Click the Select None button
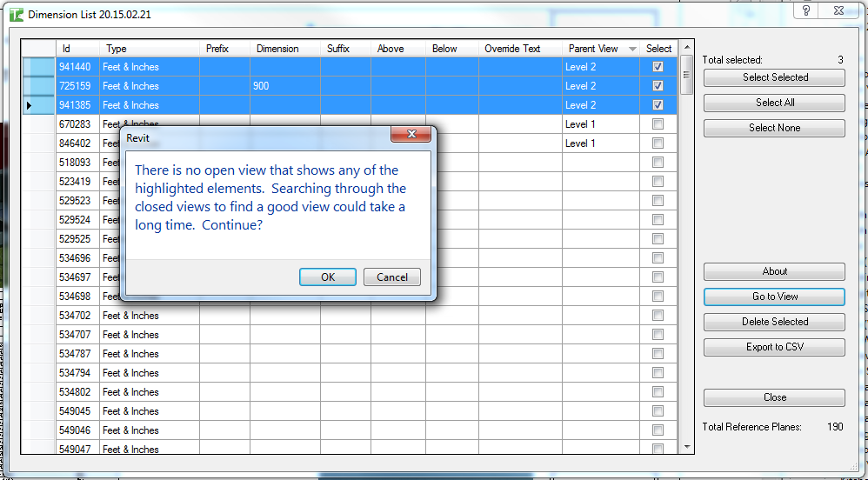This screenshot has height=480, width=868. pyautogui.click(x=774, y=128)
